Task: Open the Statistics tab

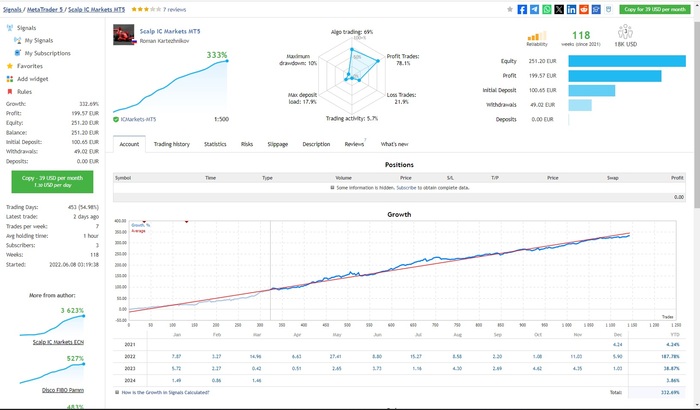Action: [215, 144]
